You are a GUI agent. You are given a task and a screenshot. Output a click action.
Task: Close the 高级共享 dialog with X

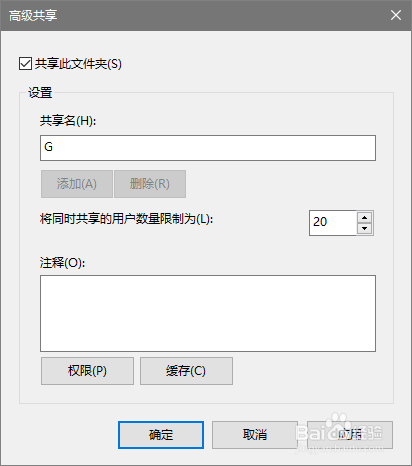coord(396,15)
